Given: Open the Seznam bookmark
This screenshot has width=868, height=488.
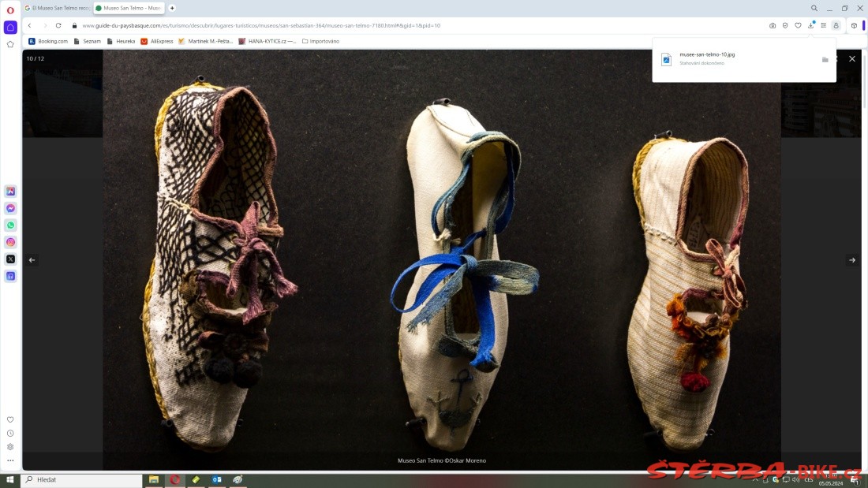Looking at the screenshot, I should pos(88,41).
